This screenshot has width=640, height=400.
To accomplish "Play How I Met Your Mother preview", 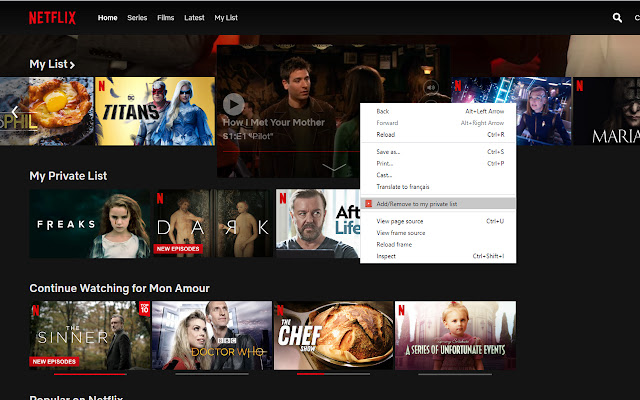I will tap(233, 104).
